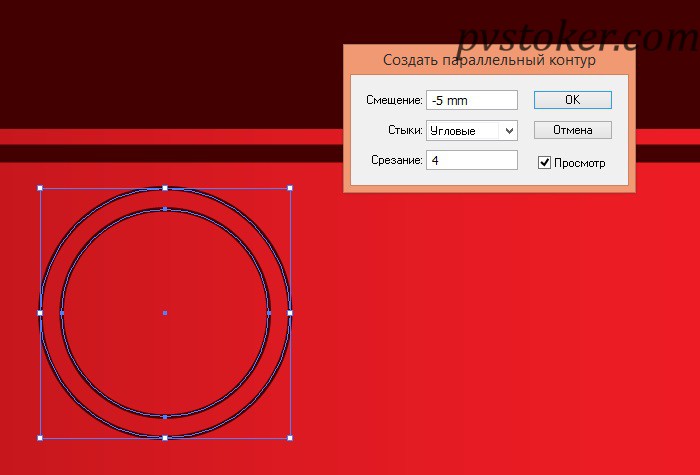The width and height of the screenshot is (700, 475).
Task: Select the top-left bounding box handle
Action: point(40,188)
